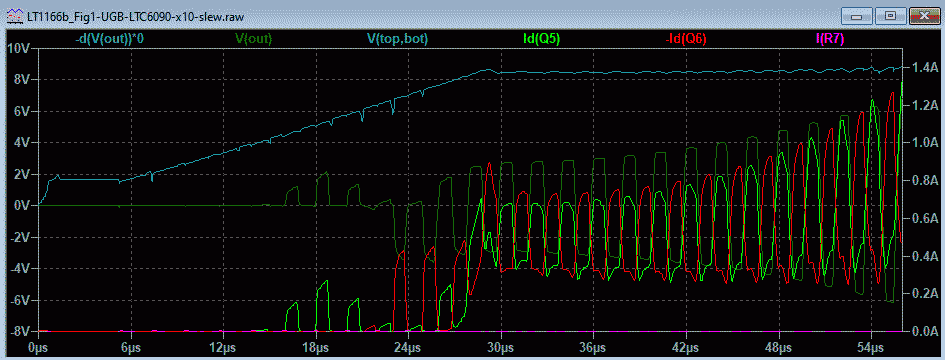Click the 42µs time axis label

pyautogui.click(x=685, y=349)
